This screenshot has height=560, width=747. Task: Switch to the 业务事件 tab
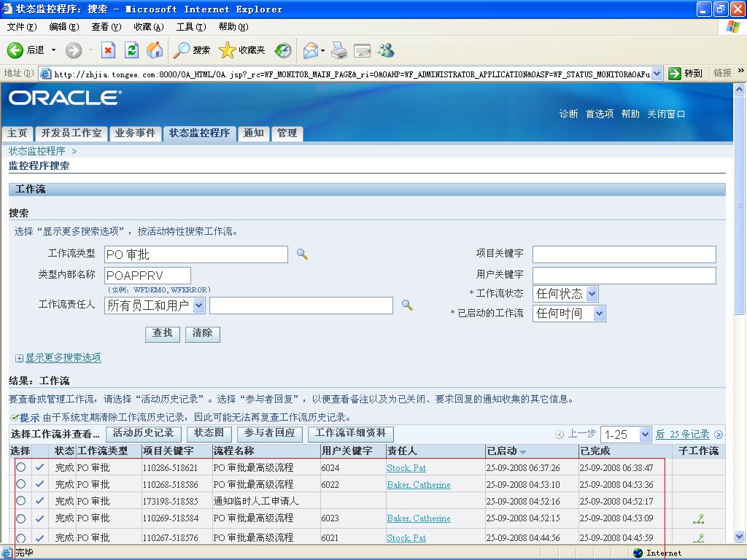click(x=135, y=133)
